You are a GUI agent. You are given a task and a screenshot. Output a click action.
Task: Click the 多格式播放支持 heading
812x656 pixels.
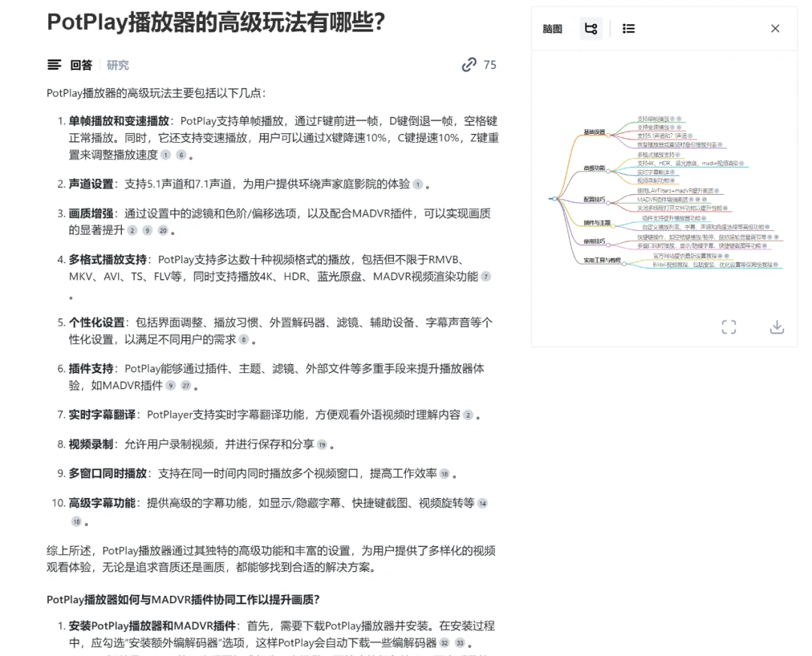click(108, 260)
